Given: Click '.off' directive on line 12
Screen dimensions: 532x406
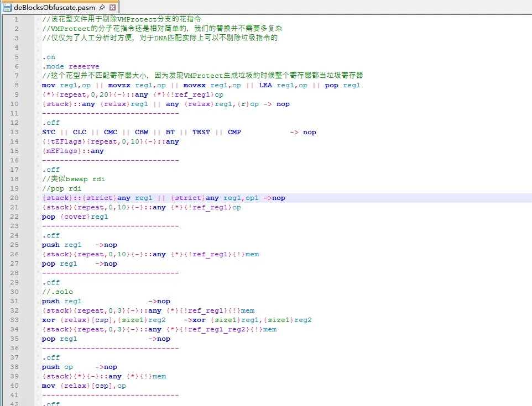Looking at the screenshot, I should click(x=51, y=123).
